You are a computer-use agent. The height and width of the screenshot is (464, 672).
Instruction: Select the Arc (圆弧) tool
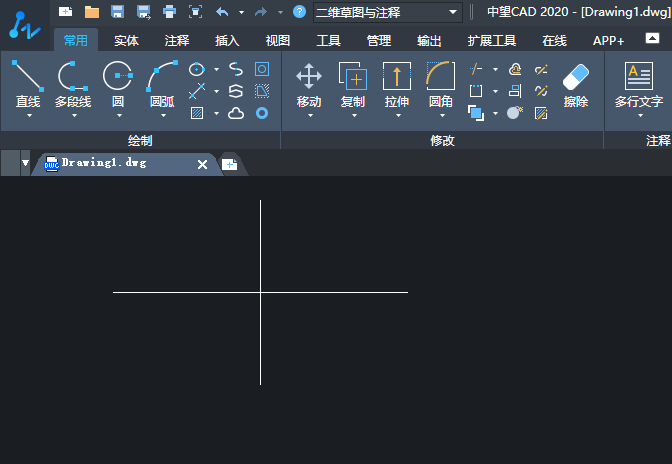click(x=162, y=84)
